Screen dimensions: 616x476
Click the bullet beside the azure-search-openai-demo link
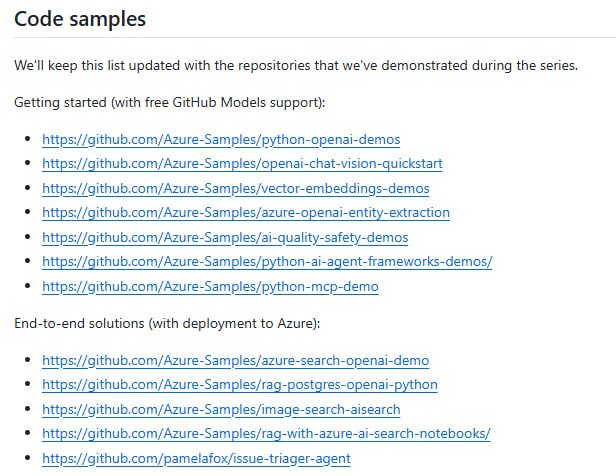(x=26, y=361)
